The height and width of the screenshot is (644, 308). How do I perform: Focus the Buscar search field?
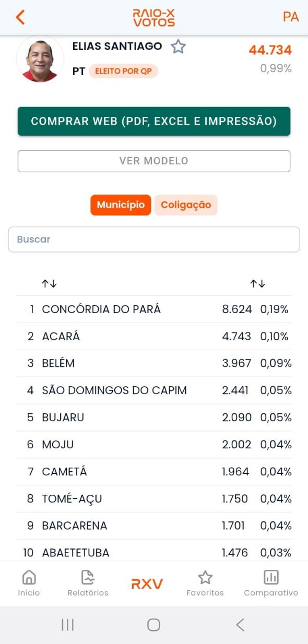click(154, 240)
